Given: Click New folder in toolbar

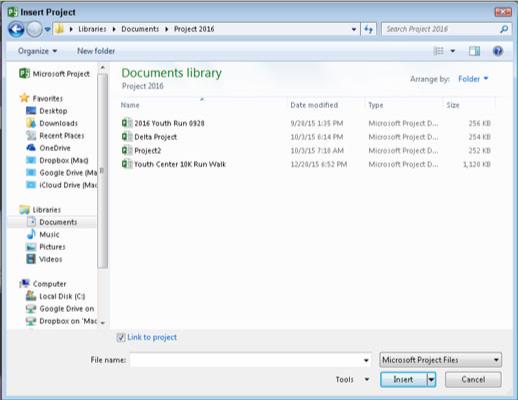Looking at the screenshot, I should 96,51.
